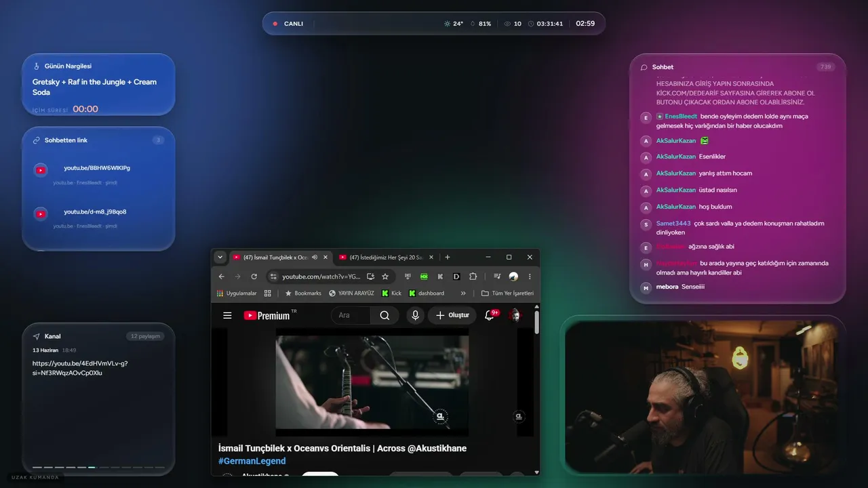Screen dimensions: 868x488
Task: Bookmark this page with the star icon
Action: [385, 277]
